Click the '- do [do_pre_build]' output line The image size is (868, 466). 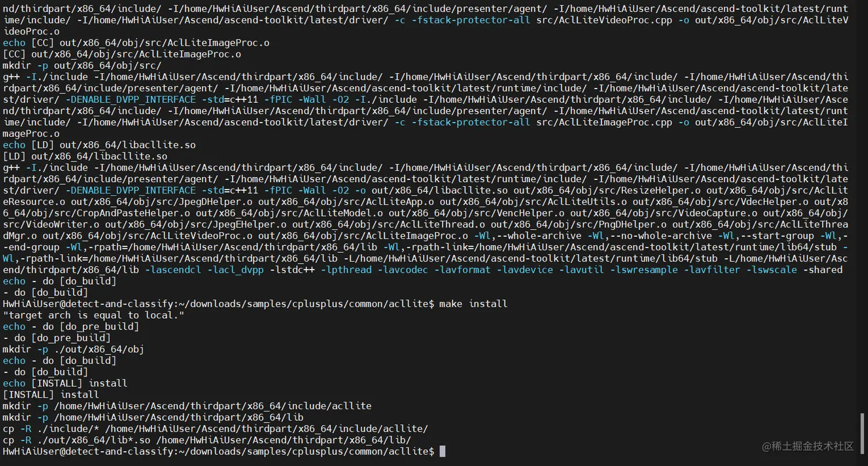pos(57,338)
